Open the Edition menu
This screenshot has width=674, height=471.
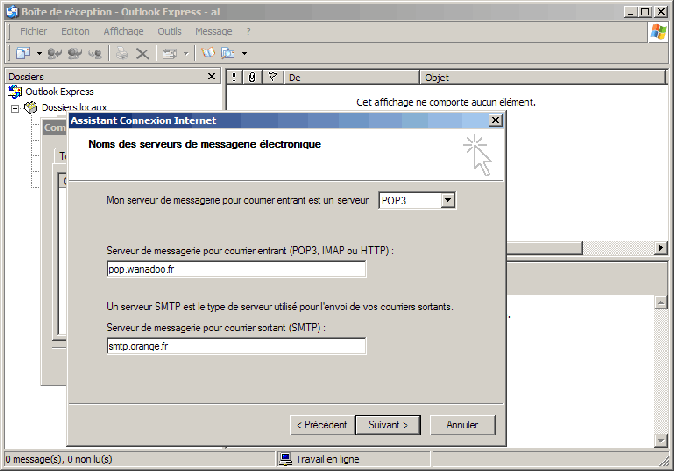75,31
